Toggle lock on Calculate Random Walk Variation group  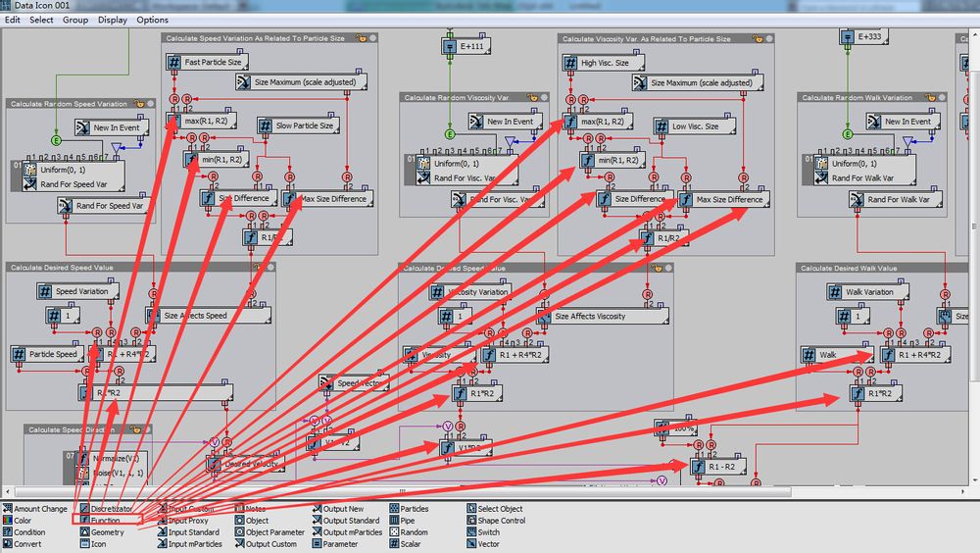click(930, 98)
